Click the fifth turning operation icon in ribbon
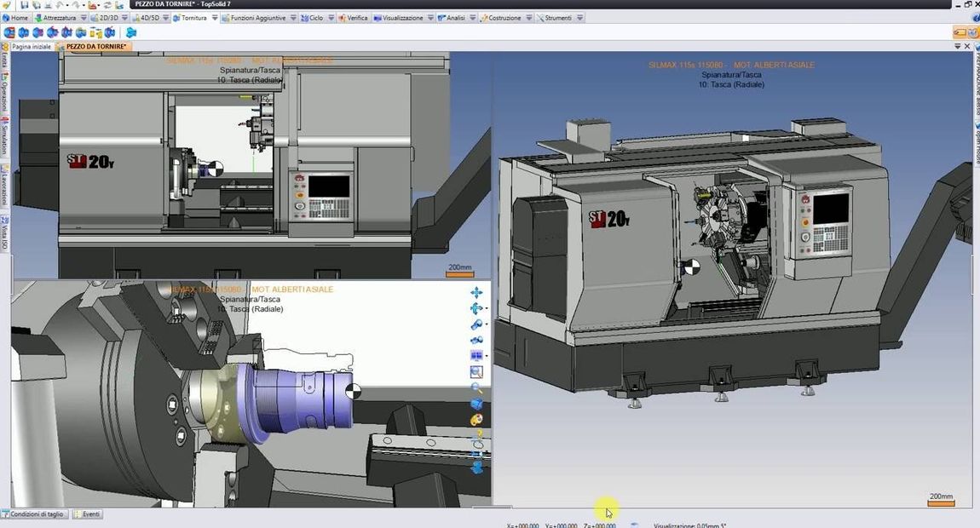The image size is (980, 528). pos(66,32)
